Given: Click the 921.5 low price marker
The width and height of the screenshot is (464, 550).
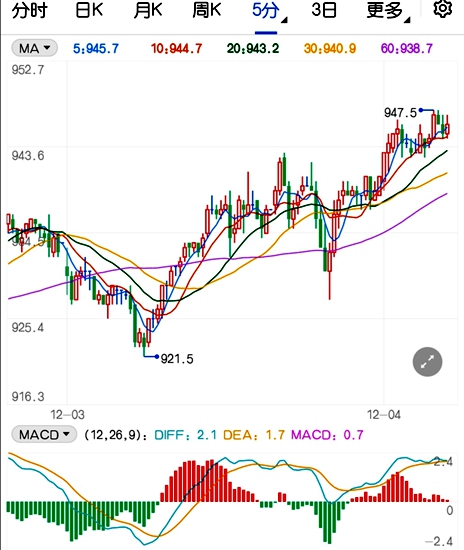Looking at the screenshot, I should pyautogui.click(x=177, y=359).
